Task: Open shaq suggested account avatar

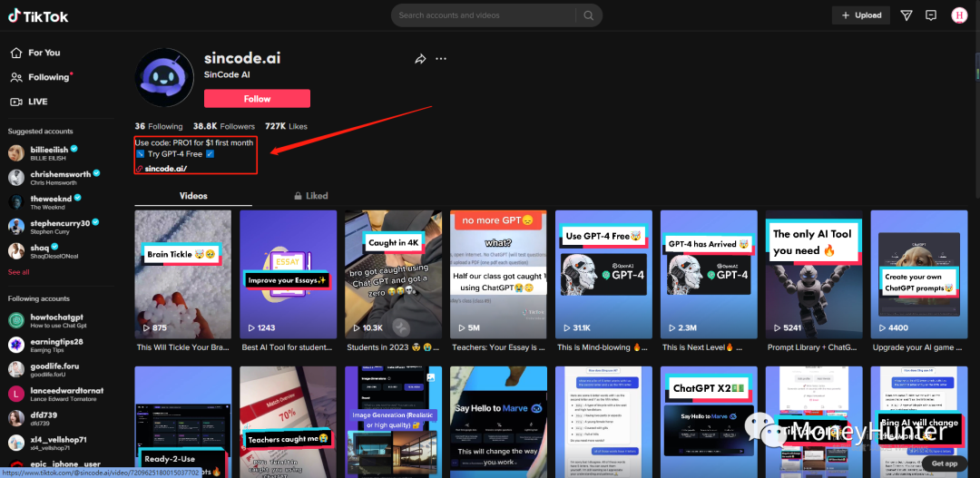Action: pos(16,251)
